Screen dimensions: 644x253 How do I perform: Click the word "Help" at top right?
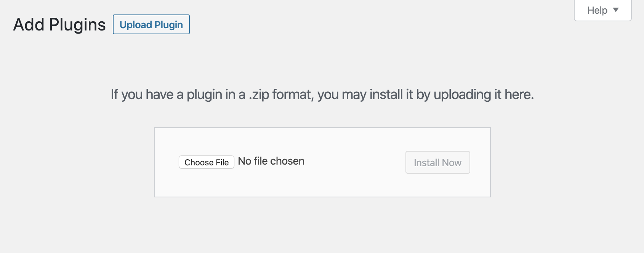pos(597,10)
